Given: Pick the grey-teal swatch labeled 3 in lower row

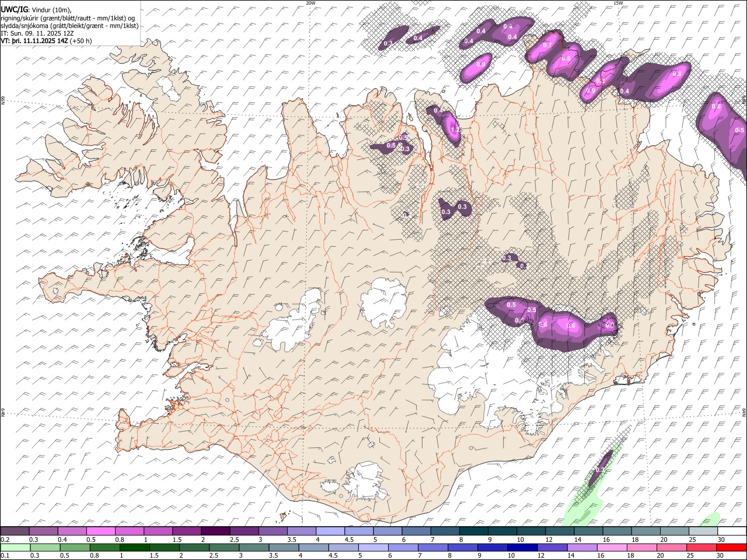Looking at the screenshot, I should [x=254, y=548].
